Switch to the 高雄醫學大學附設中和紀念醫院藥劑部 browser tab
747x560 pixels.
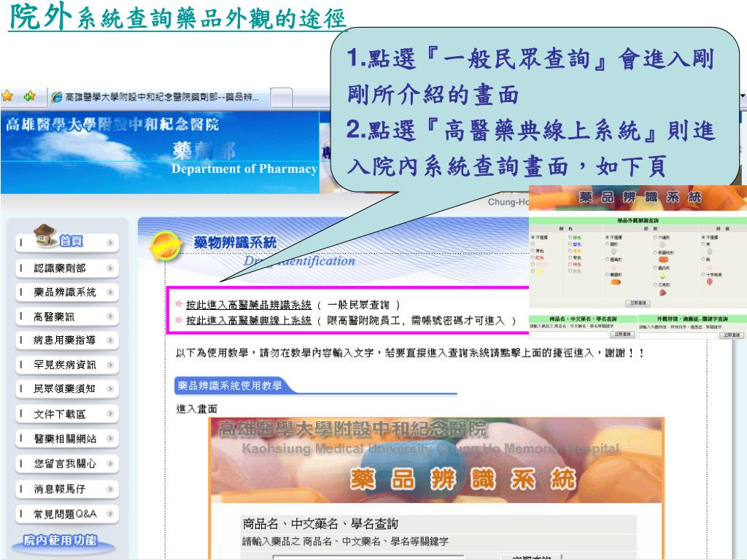pos(158,97)
